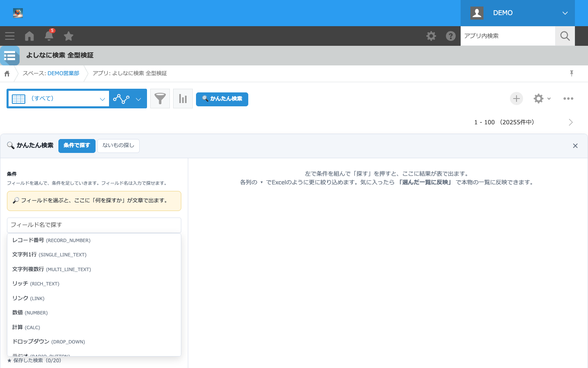Select 文字列複数行 (MULTI_LINE_TEXT) field
Image resolution: width=588 pixels, height=368 pixels.
coord(94,269)
